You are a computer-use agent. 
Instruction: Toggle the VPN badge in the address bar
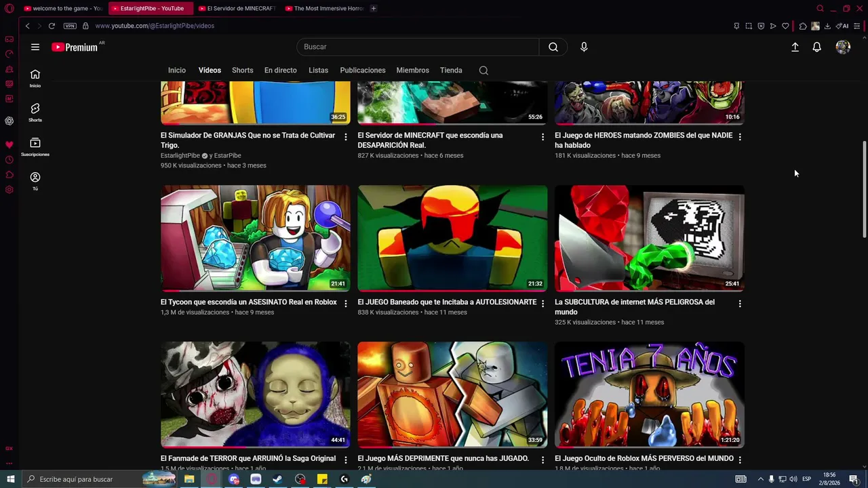[x=70, y=26]
